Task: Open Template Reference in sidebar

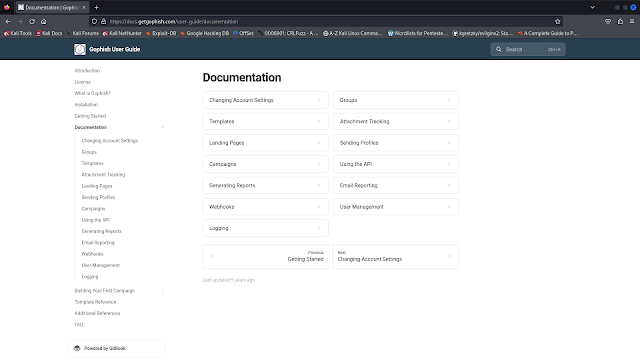Action: 95,302
